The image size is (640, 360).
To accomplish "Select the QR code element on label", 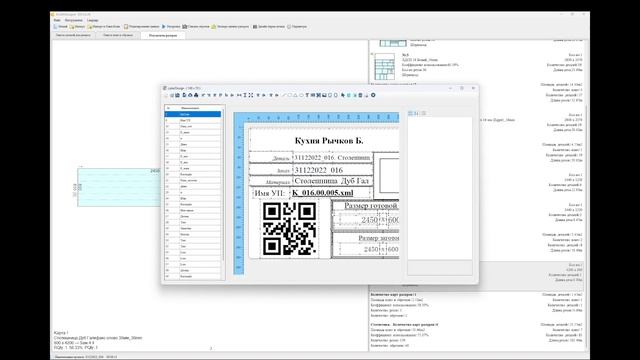I will (289, 229).
